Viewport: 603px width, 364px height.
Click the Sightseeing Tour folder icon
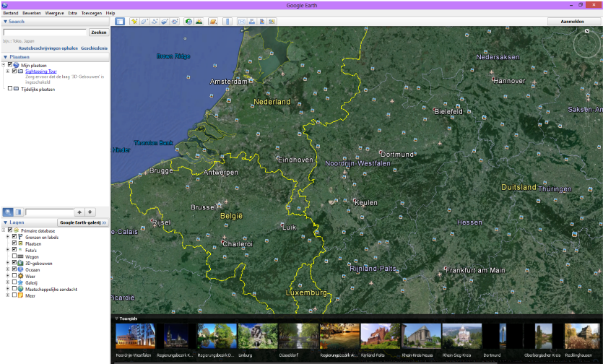[x=20, y=71]
